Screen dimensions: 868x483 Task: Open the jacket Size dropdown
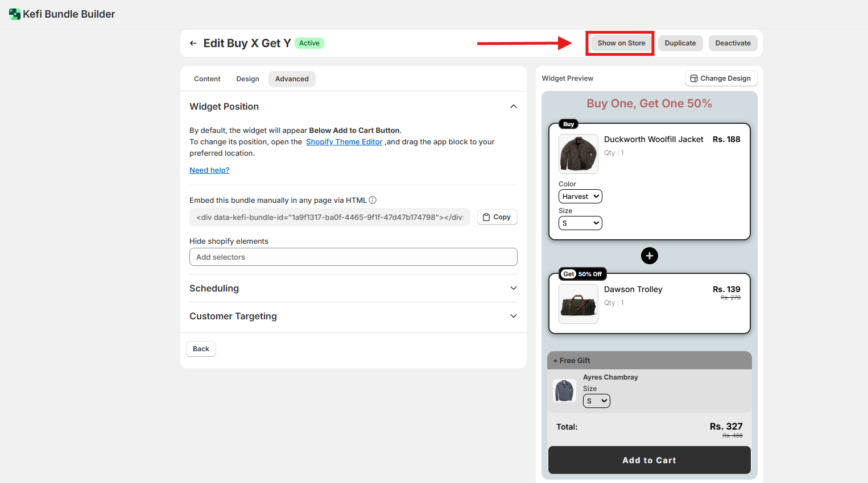pyautogui.click(x=580, y=223)
